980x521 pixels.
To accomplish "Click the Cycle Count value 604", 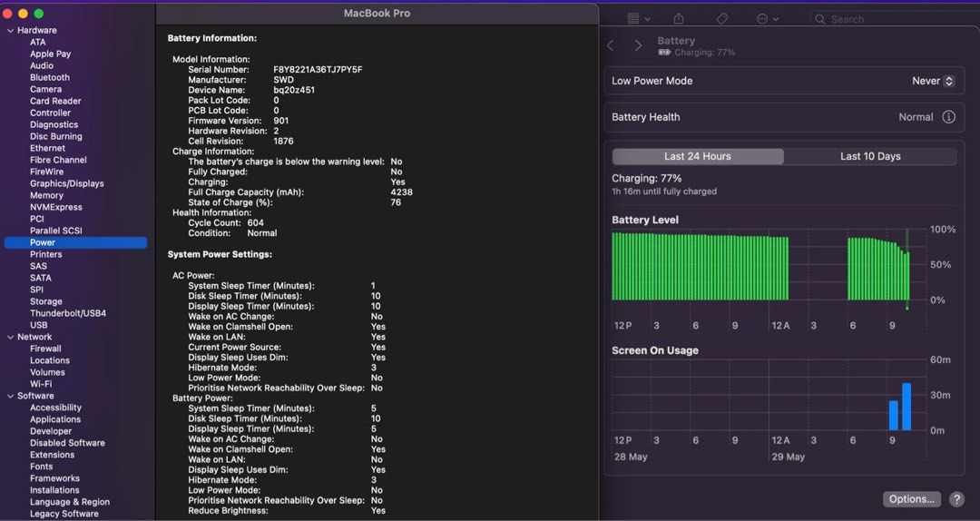I will tap(255, 222).
